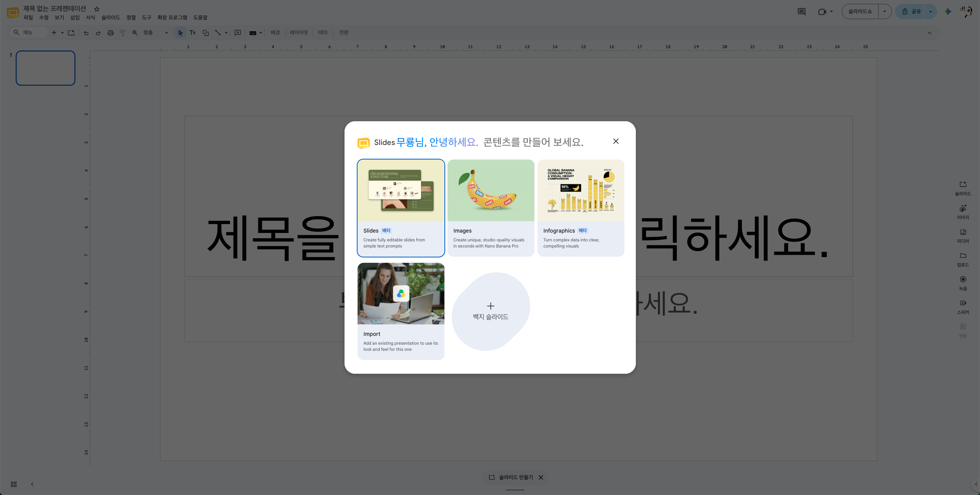Screen dimensions: 980x495
Task: Start the 슬라이드쇼 slideshow
Action: 860,11
